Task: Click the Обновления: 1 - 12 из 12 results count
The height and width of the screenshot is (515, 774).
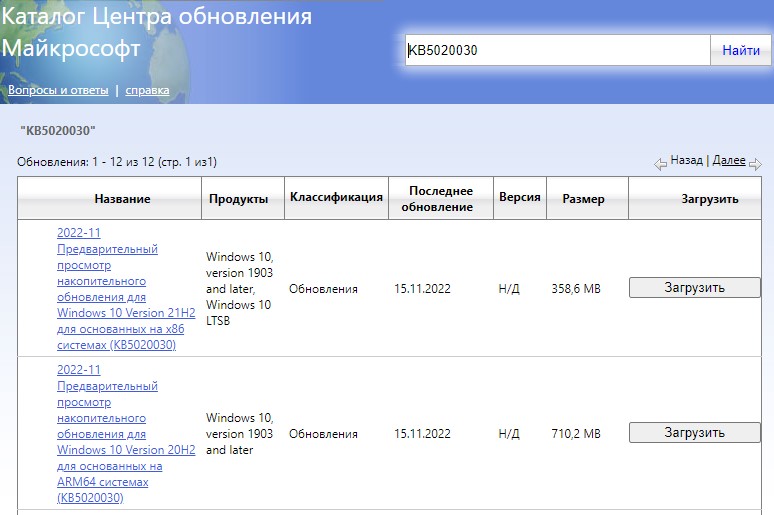Action: [117, 161]
